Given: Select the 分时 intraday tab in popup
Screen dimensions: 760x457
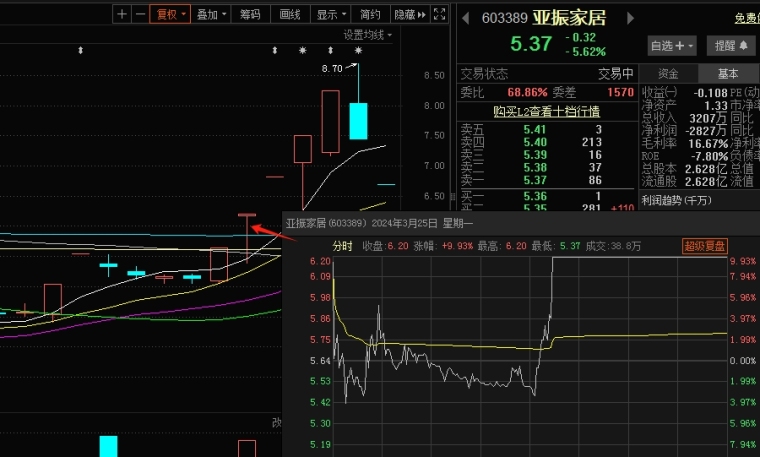Looking at the screenshot, I should tap(342, 246).
